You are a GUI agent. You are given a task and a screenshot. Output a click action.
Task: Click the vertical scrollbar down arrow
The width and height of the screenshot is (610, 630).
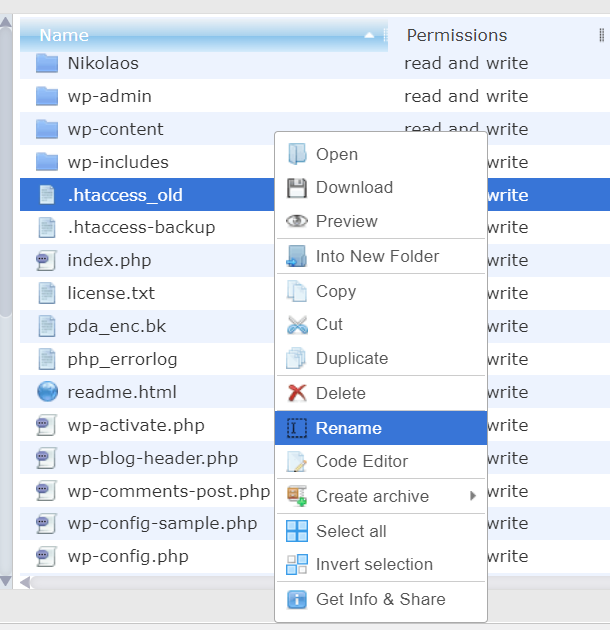tap(6, 581)
